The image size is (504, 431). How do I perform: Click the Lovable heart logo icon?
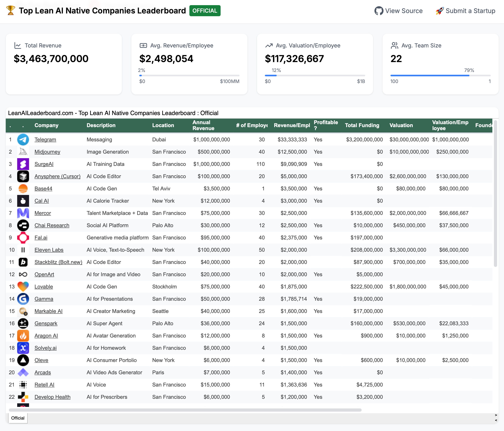[x=23, y=287]
